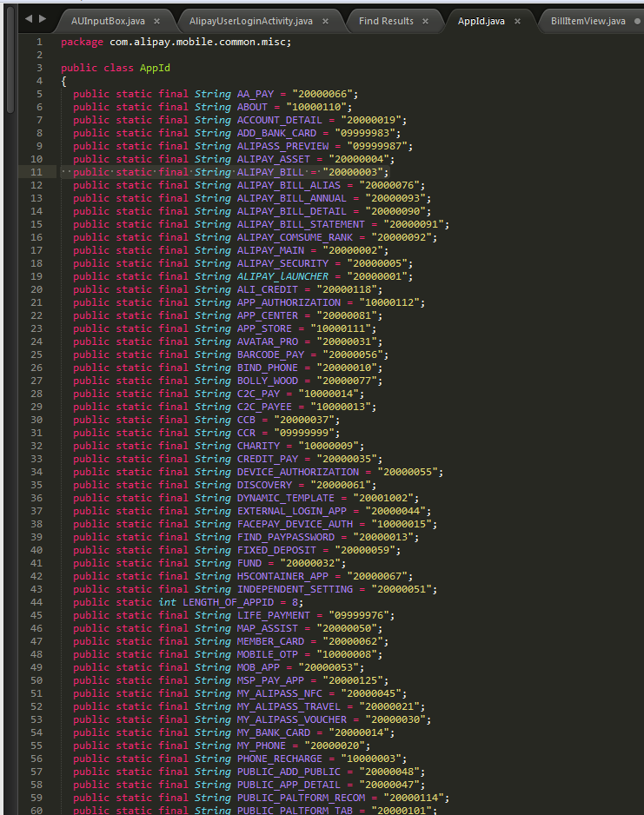Click the value "20000003" on line 11

click(352, 172)
